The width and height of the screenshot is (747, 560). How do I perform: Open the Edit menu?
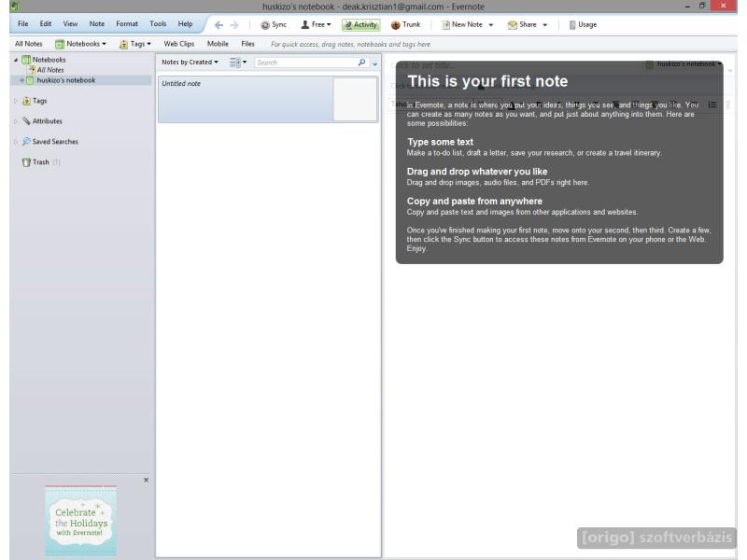(45, 24)
